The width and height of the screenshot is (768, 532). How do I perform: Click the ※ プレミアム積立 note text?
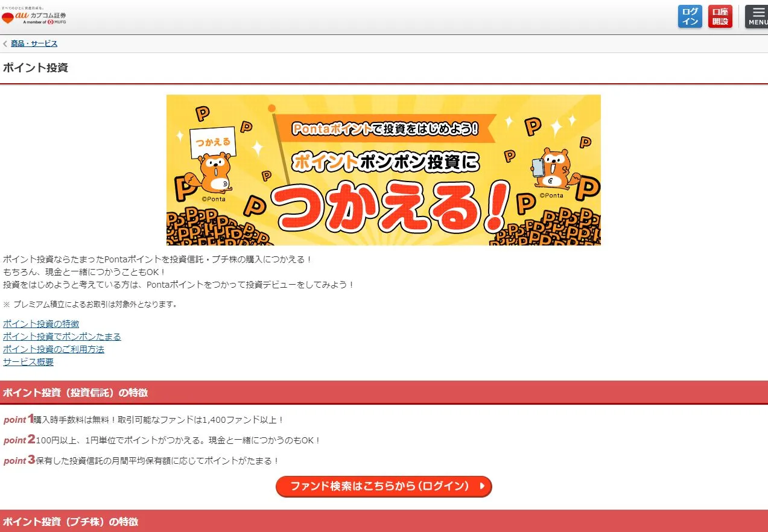tap(90, 304)
